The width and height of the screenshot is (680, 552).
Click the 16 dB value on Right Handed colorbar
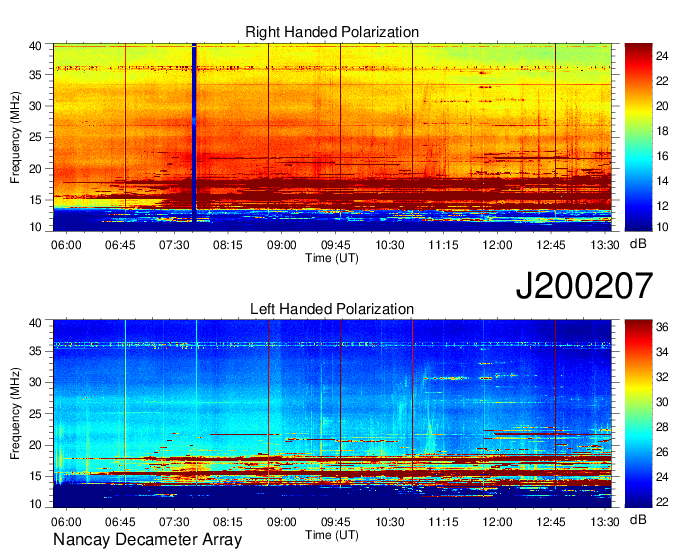662,156
